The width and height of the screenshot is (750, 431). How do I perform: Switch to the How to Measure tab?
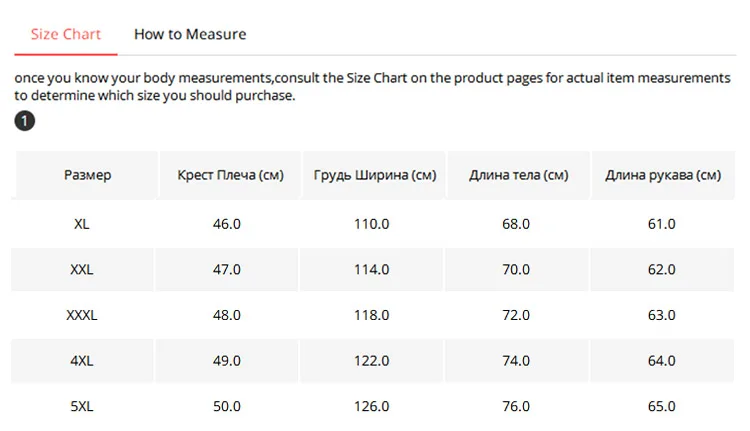click(x=190, y=34)
